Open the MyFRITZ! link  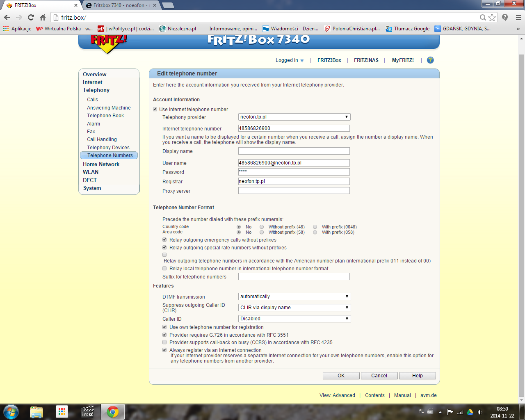[403, 60]
